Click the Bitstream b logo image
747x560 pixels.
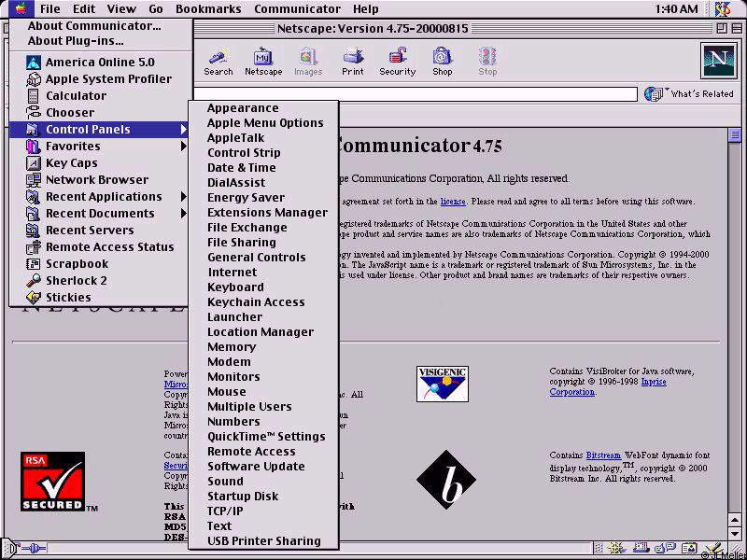[446, 480]
